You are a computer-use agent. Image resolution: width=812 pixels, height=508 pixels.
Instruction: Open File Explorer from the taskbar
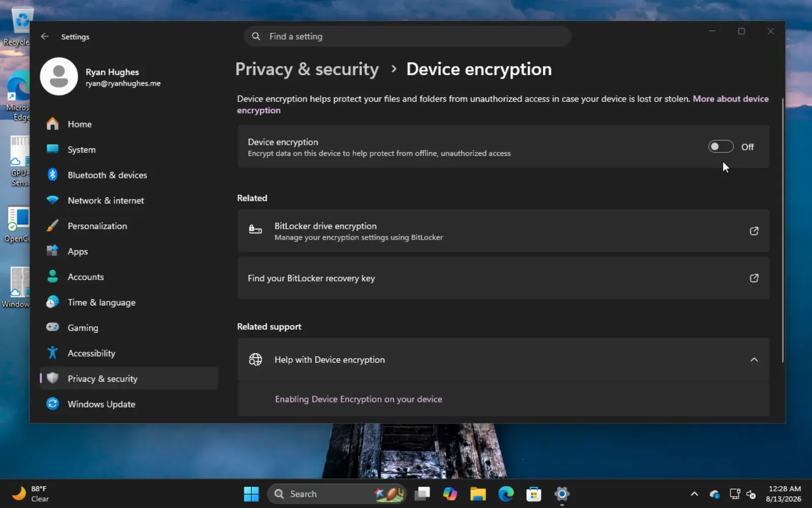pos(478,494)
